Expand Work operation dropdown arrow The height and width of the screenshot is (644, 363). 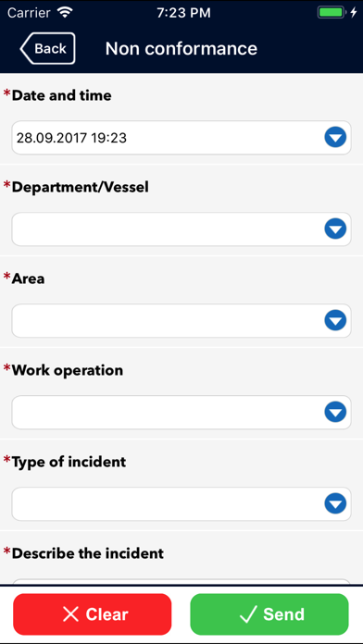[x=335, y=413]
